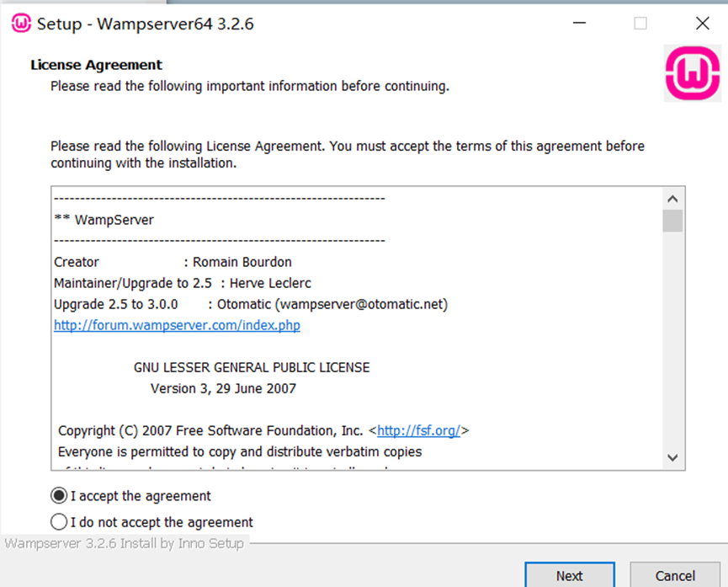Click the "Otomatic (wampserver@otomatic.net)" text
The image size is (728, 587).
[332, 304]
